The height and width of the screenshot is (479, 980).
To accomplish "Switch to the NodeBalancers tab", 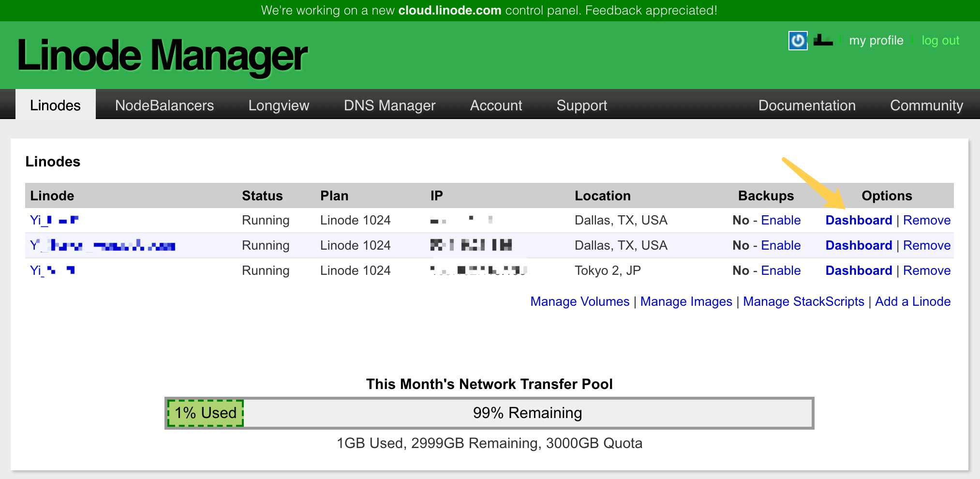I will pyautogui.click(x=164, y=105).
